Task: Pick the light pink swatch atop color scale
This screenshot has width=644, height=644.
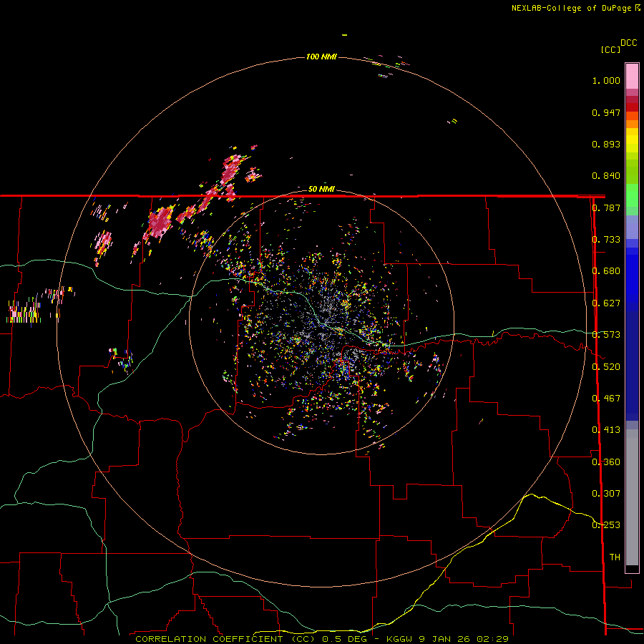Action: pos(632,77)
